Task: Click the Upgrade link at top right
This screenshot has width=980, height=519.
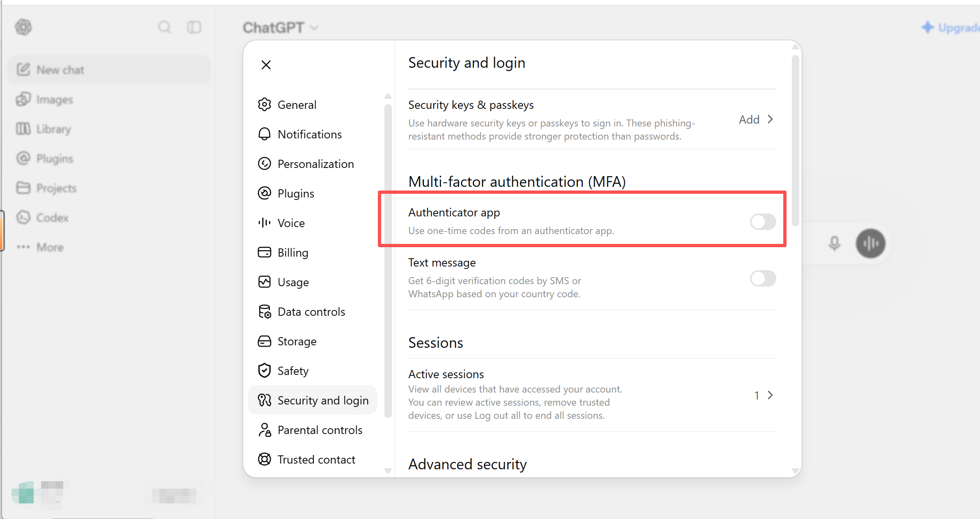Action: pyautogui.click(x=950, y=28)
